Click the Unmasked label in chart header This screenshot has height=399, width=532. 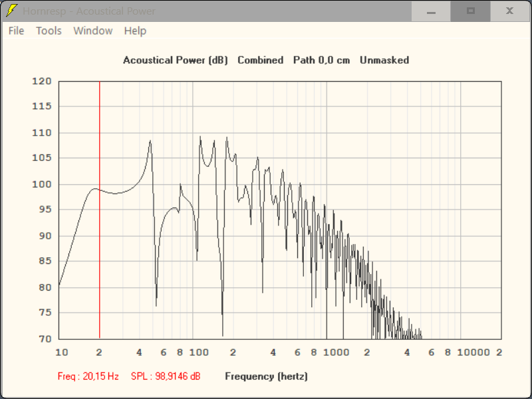pos(384,60)
